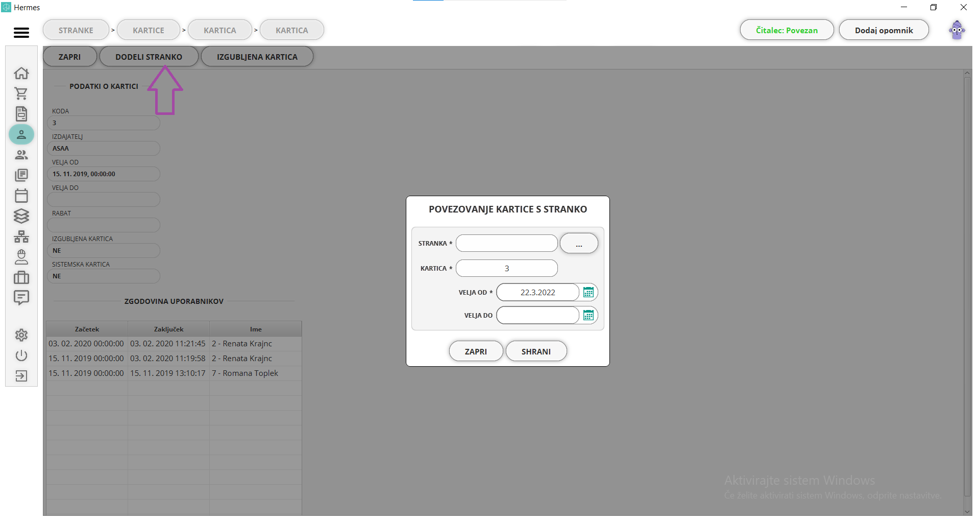The width and height of the screenshot is (980, 522).
Task: Open the briefcase sidebar icon
Action: coord(21,277)
